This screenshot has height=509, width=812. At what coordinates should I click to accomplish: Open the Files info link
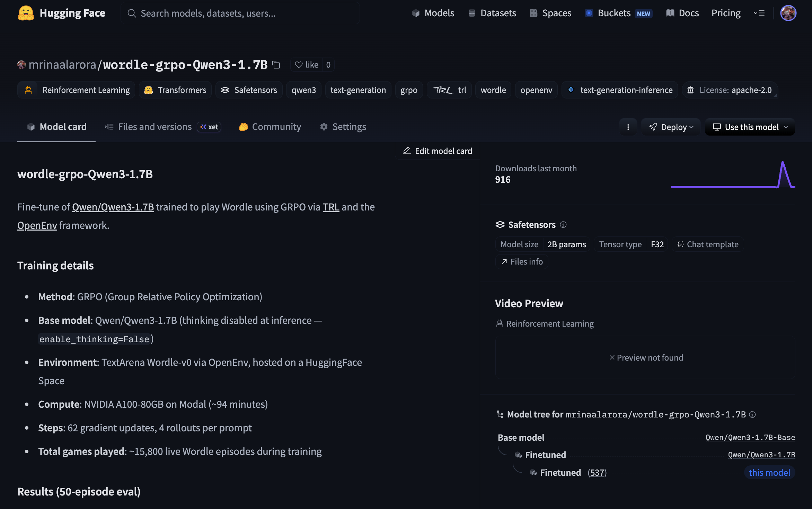522,262
